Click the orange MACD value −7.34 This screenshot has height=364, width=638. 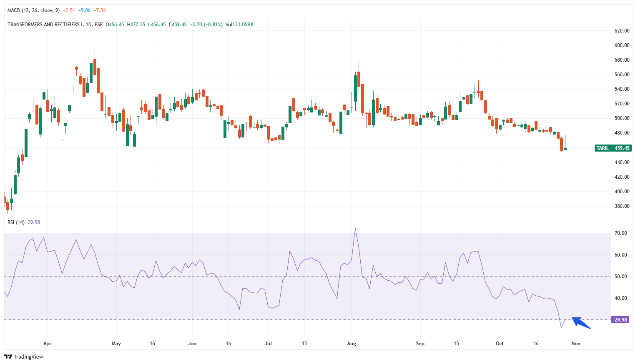(100, 10)
